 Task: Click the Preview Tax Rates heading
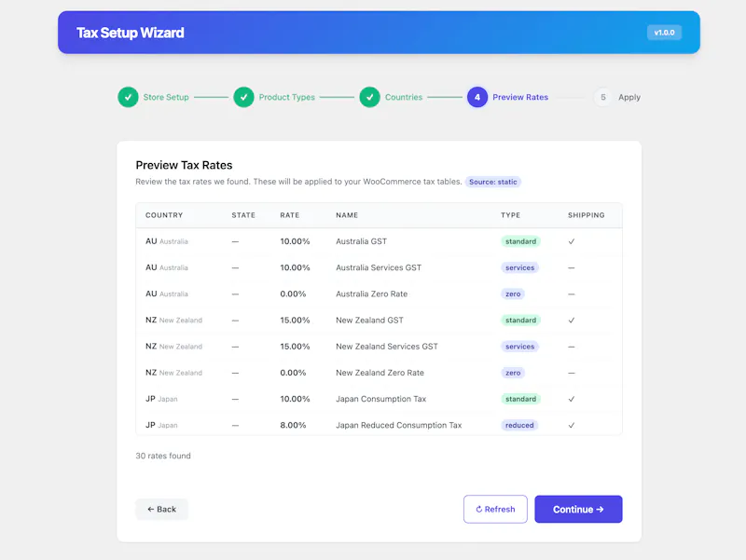pos(184,165)
